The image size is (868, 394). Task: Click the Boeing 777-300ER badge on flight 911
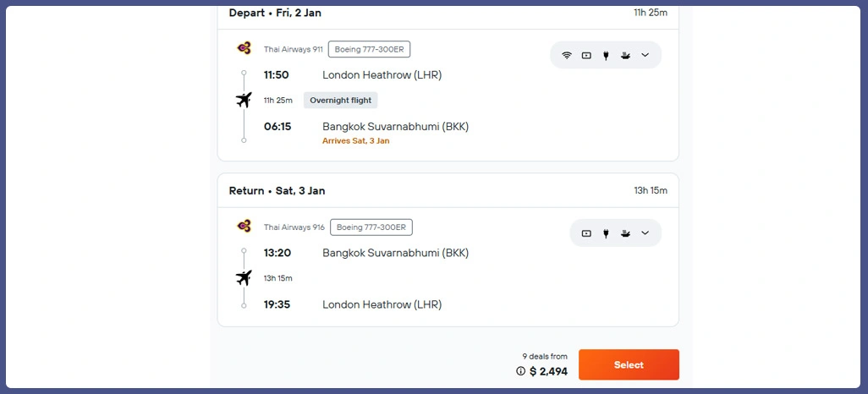369,49
